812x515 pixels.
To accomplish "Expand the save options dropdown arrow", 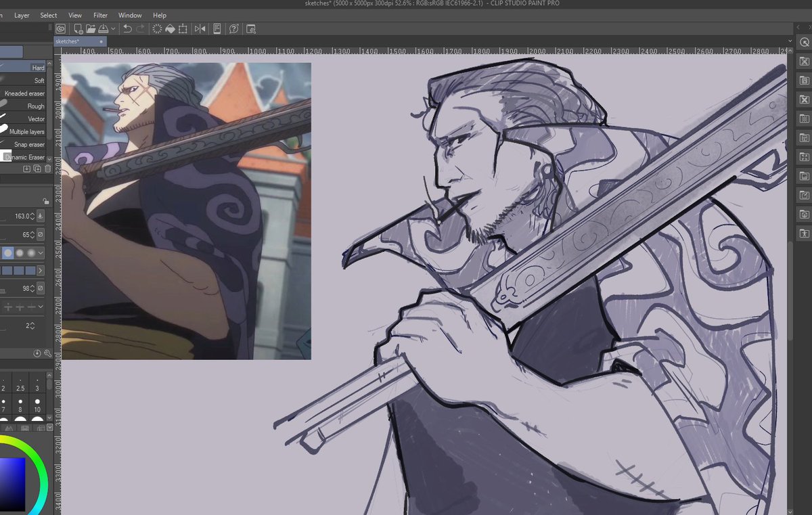I will click(113, 28).
